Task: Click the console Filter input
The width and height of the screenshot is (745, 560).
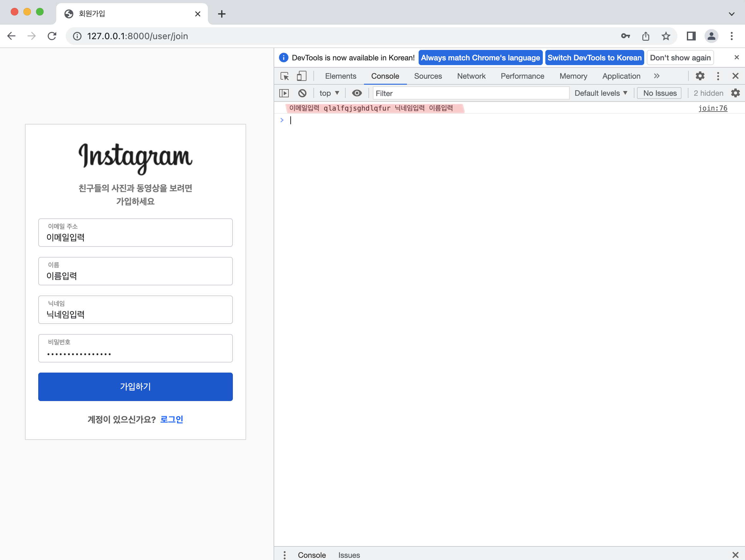Action: pyautogui.click(x=470, y=93)
